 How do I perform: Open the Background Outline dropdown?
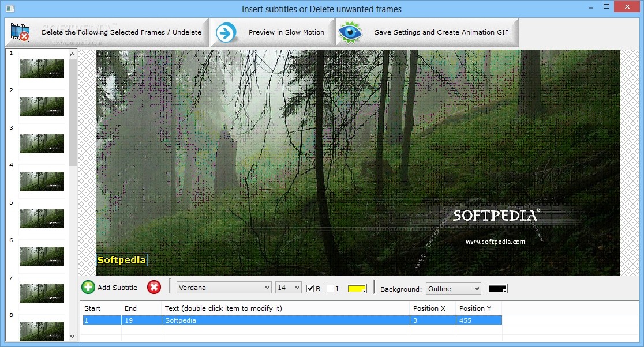click(x=454, y=289)
